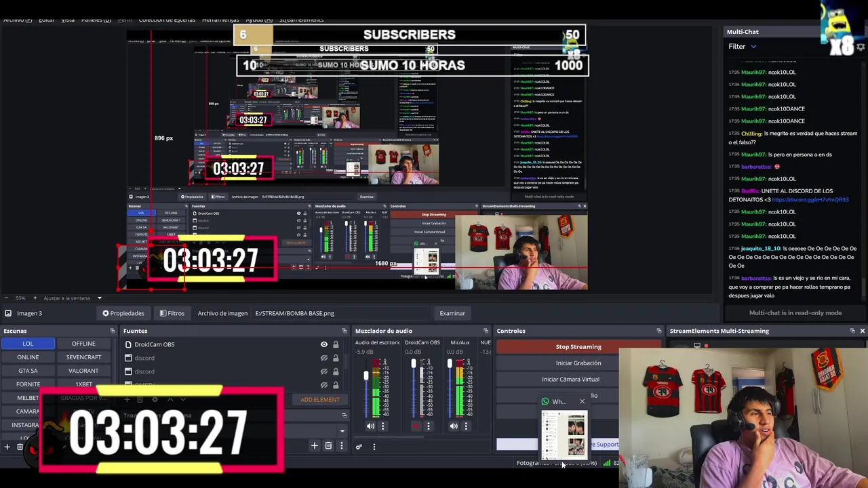
Task: Open the Editar menu
Action: pos(46,20)
